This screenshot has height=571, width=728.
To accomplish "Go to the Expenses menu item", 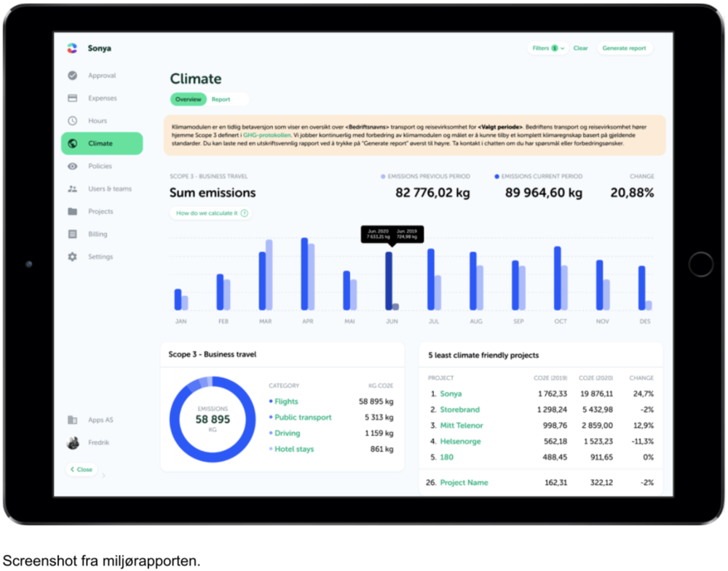I will 102,98.
